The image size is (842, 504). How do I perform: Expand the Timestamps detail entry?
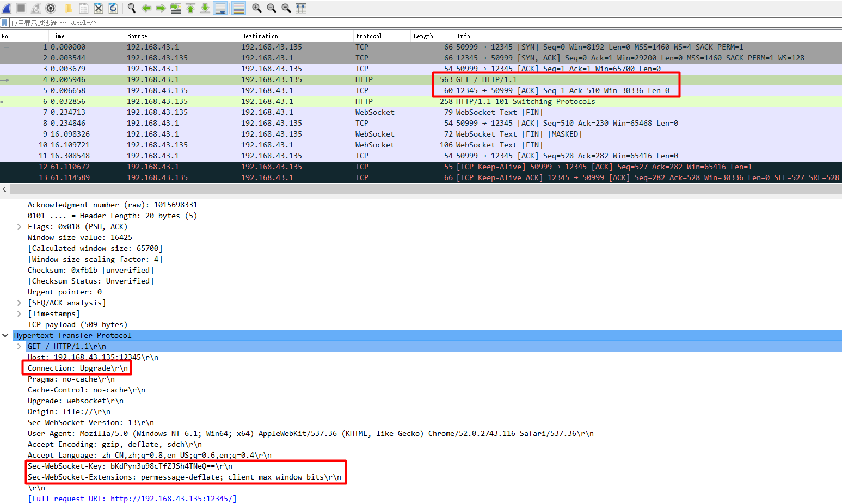coord(19,314)
